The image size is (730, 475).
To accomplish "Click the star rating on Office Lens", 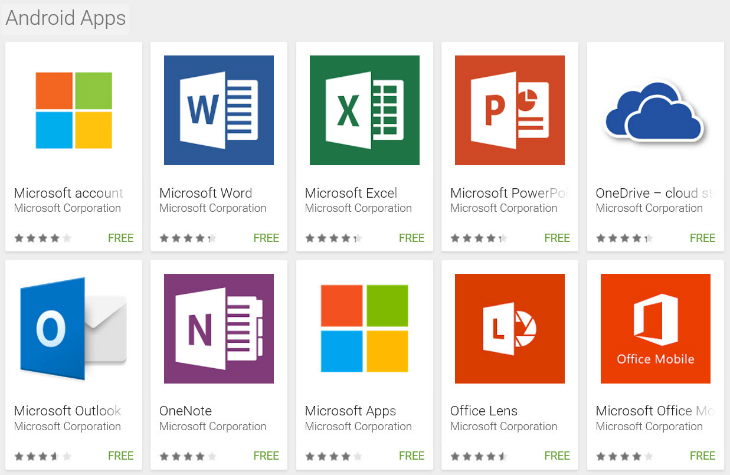I will pyautogui.click(x=479, y=456).
